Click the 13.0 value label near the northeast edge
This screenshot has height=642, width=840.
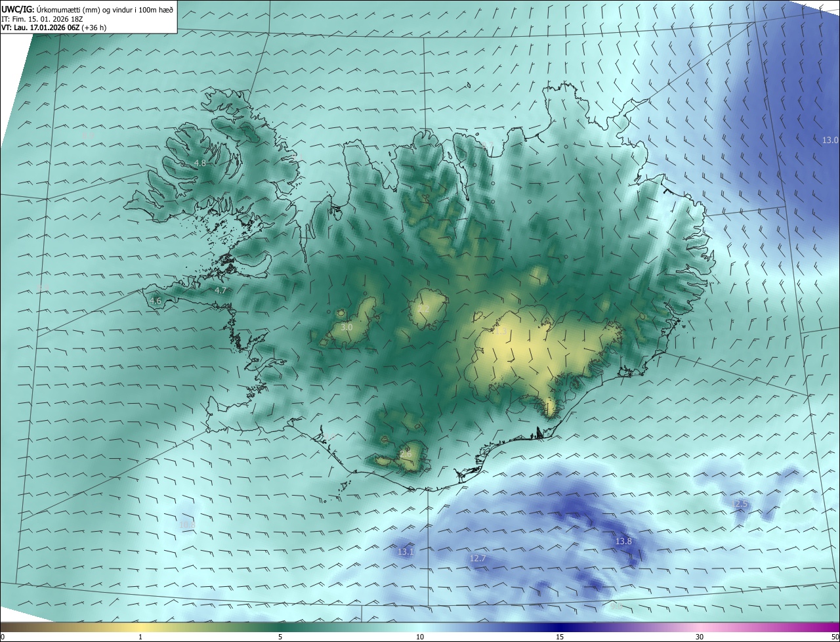tap(830, 140)
